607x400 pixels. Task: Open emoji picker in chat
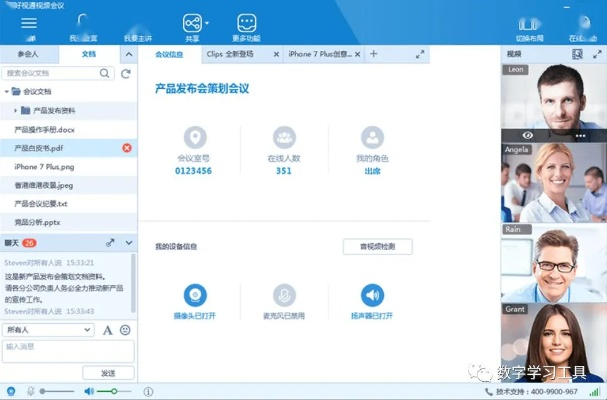(x=125, y=330)
